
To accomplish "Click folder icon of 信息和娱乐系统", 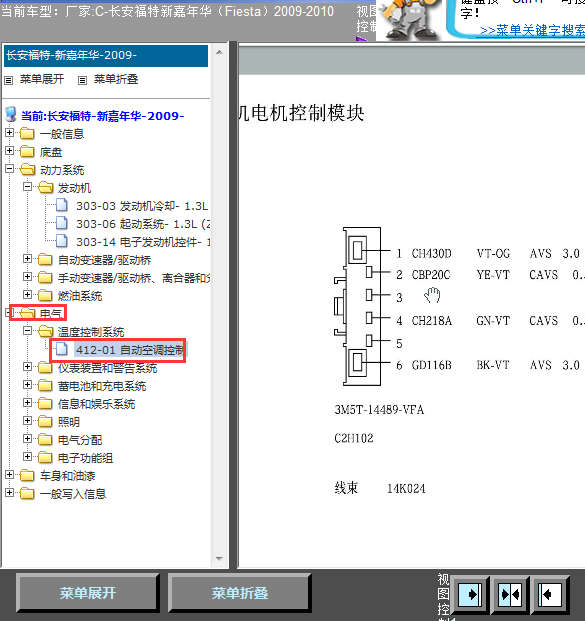I will (x=45, y=404).
